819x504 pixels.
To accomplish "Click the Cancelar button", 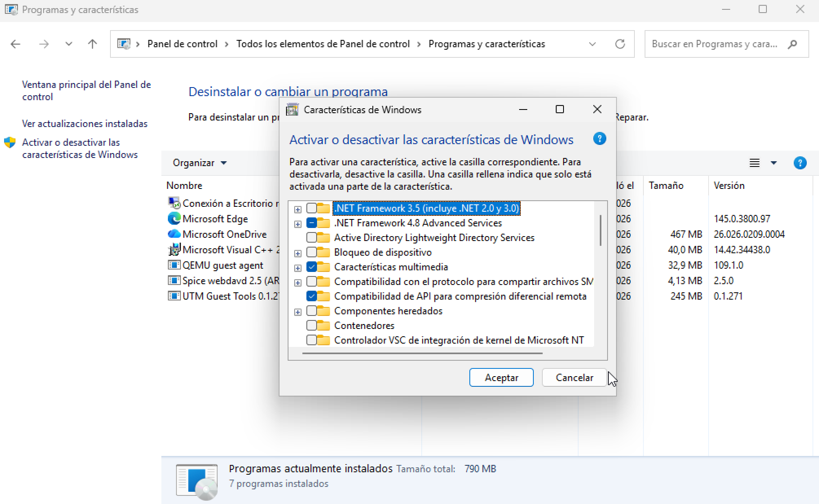I will pyautogui.click(x=574, y=377).
